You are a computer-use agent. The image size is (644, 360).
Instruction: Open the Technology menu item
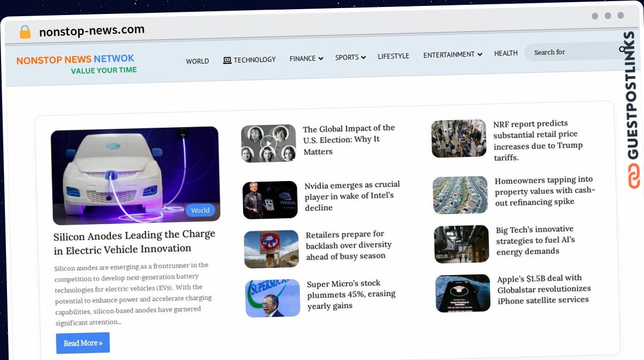(x=250, y=60)
